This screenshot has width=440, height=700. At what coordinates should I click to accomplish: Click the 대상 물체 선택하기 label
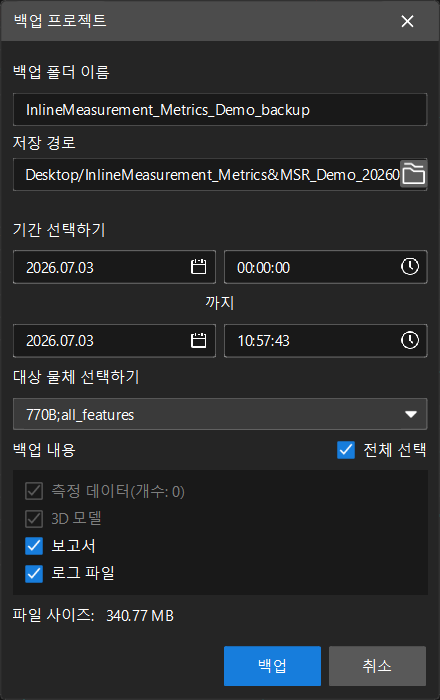coord(76,377)
